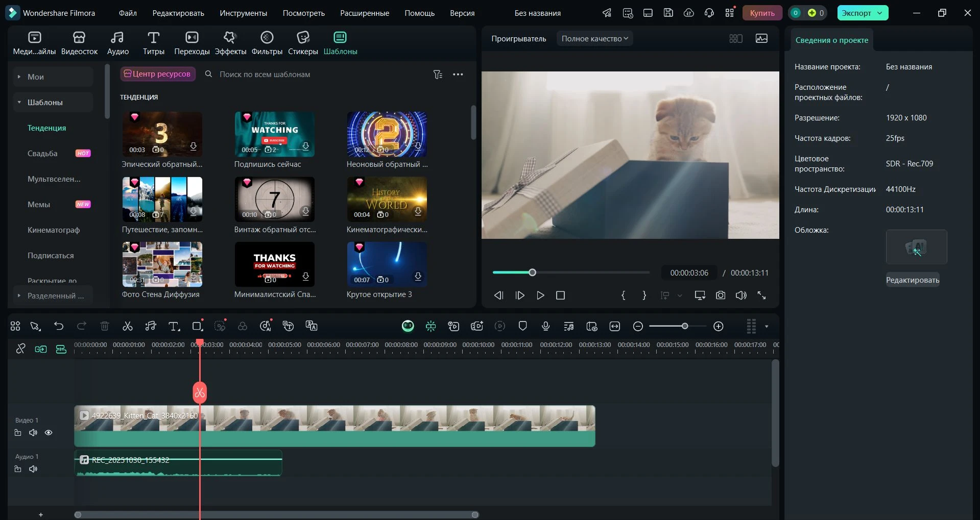Lock the Видео 1 track

pos(18,433)
